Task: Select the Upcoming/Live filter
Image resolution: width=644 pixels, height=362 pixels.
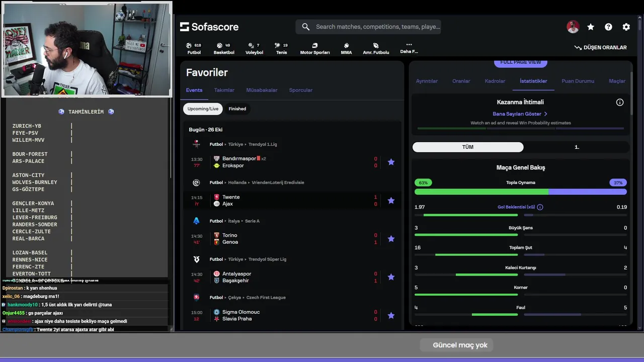Action: click(203, 109)
